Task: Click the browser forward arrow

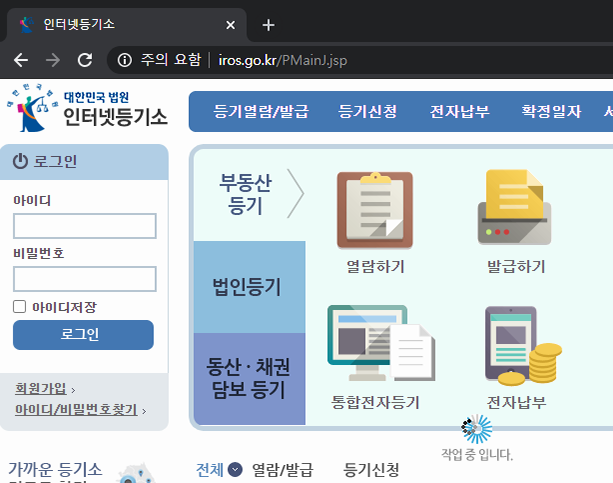Action: coord(53,60)
